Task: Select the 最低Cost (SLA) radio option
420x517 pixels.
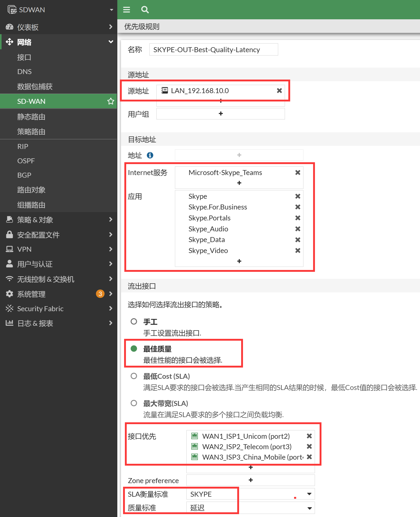Action: click(134, 376)
